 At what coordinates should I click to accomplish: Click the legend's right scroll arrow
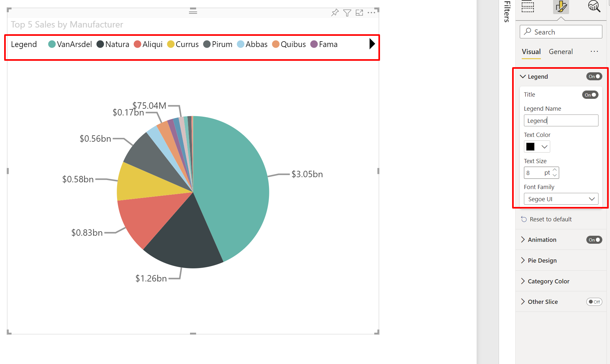[371, 44]
